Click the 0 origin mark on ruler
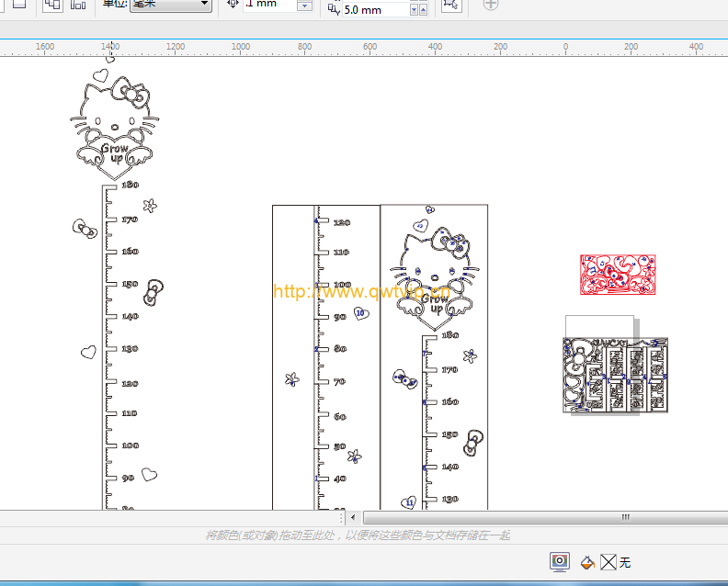 point(565,47)
